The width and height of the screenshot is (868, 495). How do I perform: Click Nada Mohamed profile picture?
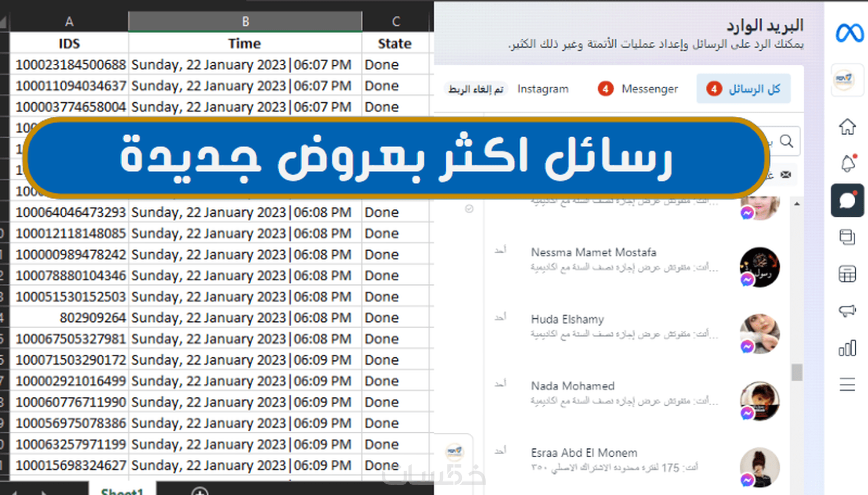click(x=760, y=401)
